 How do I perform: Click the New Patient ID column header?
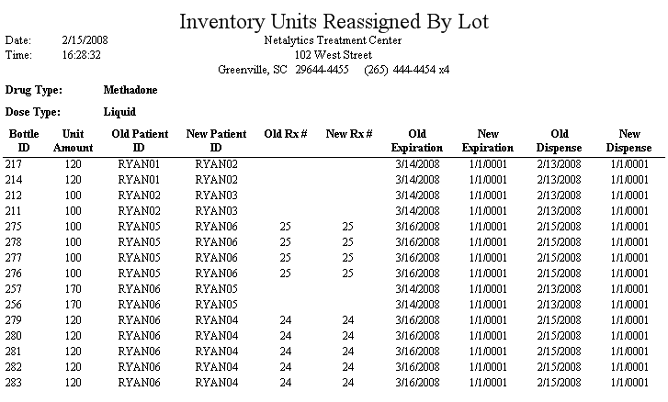click(x=216, y=141)
